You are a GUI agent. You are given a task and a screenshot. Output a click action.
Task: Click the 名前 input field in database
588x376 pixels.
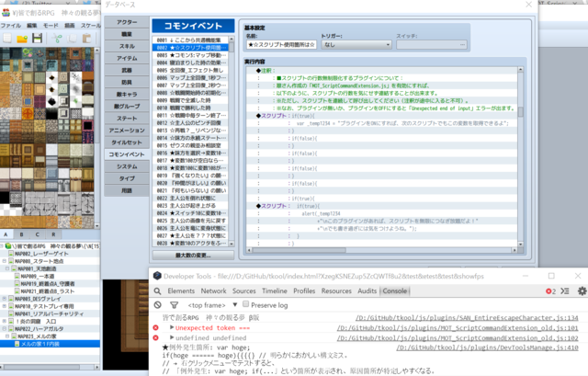point(281,45)
